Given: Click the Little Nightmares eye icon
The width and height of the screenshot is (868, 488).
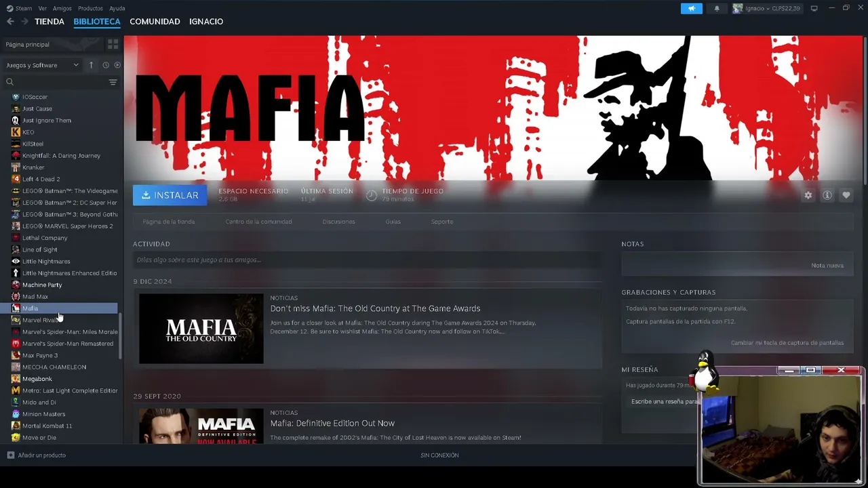Looking at the screenshot, I should click(16, 261).
